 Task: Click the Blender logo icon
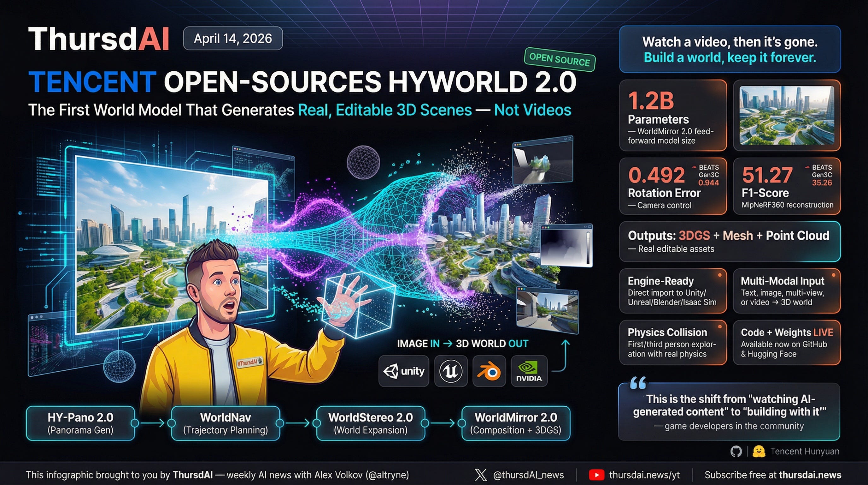(489, 371)
